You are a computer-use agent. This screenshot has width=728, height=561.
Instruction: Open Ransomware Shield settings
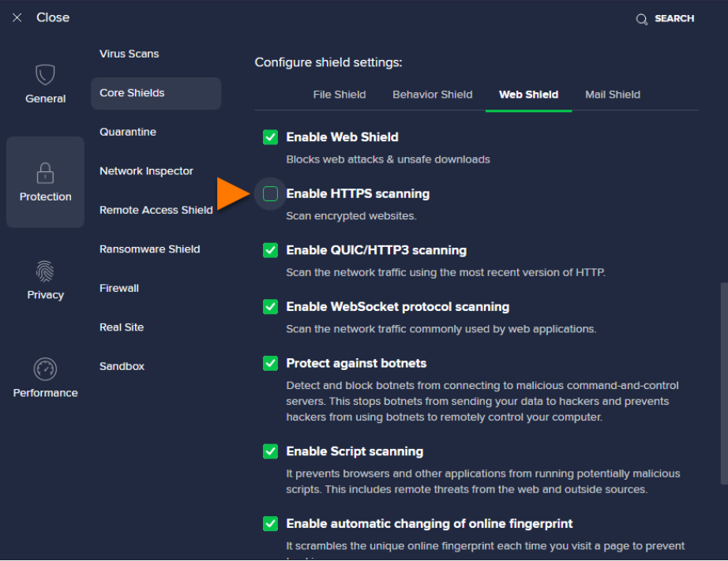coord(150,249)
